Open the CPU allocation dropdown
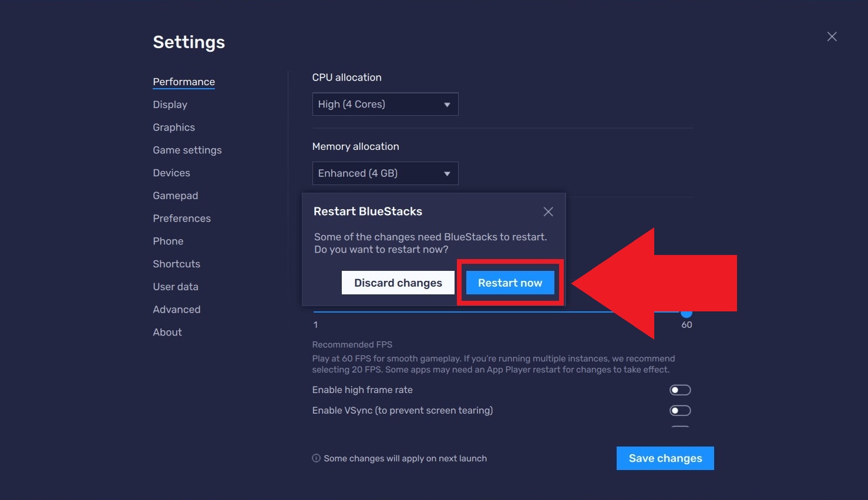The image size is (868, 500). click(x=385, y=104)
